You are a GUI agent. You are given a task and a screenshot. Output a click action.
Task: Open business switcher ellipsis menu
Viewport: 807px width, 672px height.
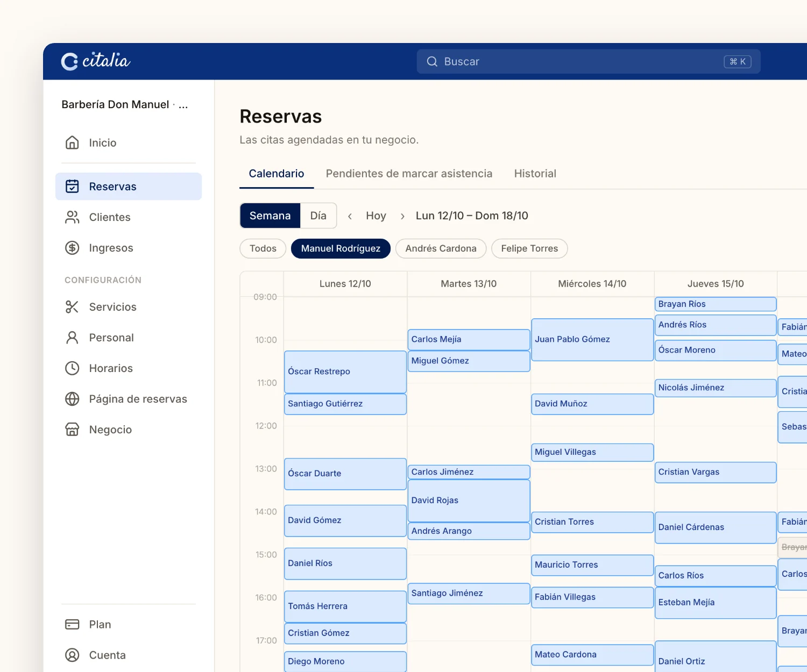[183, 105]
